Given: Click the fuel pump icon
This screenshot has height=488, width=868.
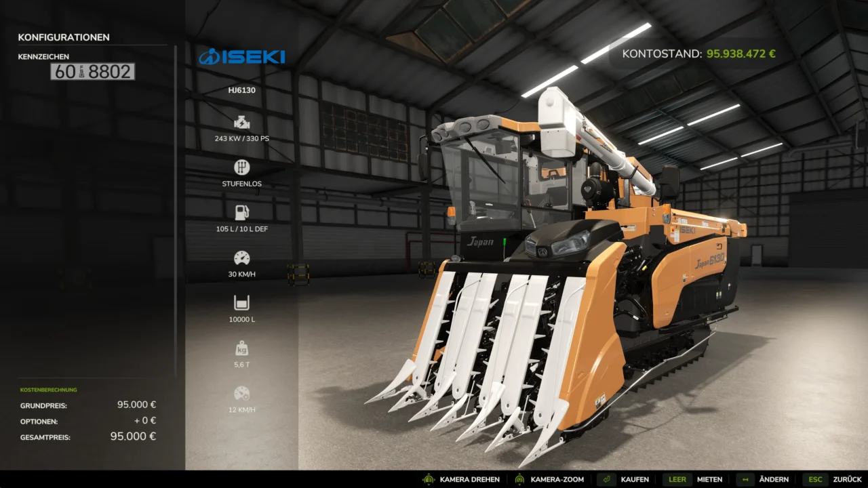Looking at the screenshot, I should point(241,213).
